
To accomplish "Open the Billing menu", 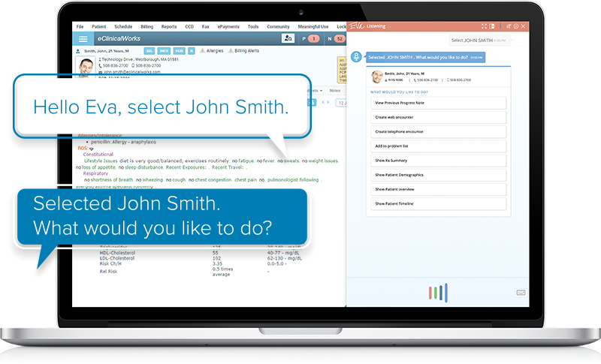I will 146,27.
